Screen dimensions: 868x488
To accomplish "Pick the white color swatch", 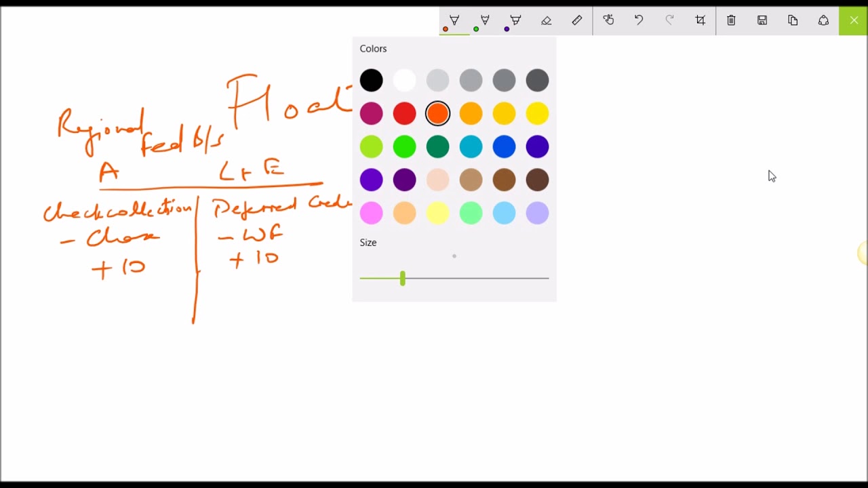I will [405, 81].
